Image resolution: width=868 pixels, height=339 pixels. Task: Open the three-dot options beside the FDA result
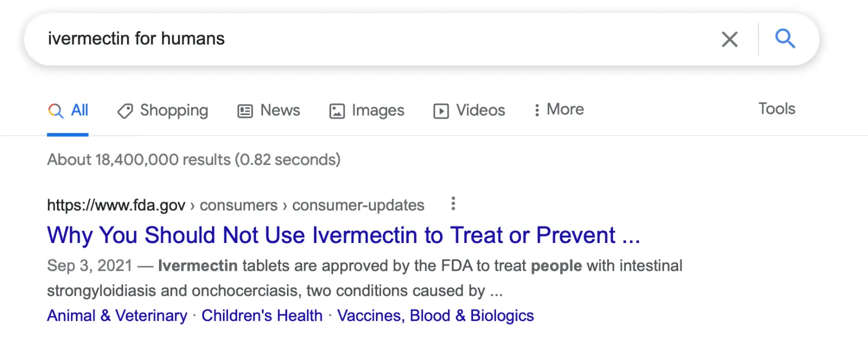click(454, 204)
